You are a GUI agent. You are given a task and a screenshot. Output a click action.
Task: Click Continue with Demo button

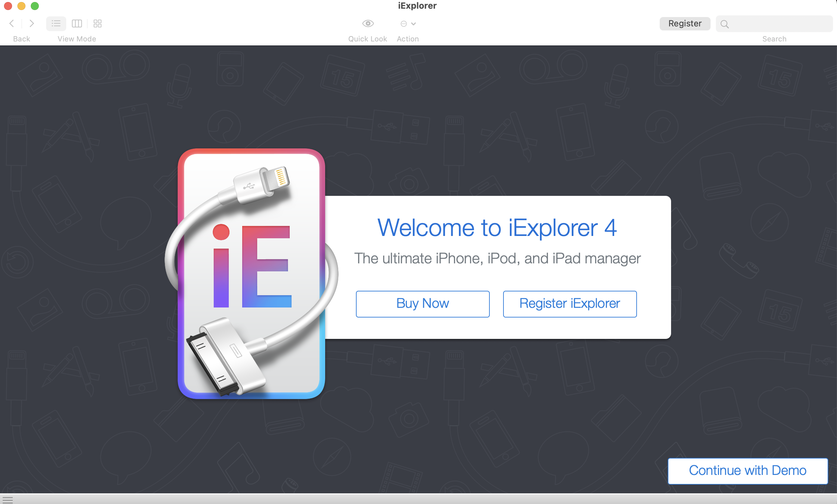[747, 470]
